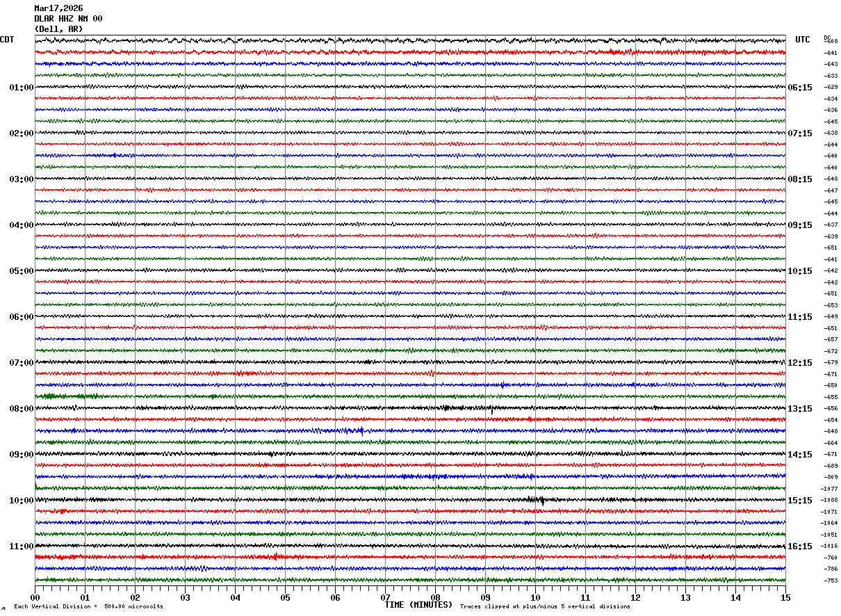Image resolution: width=841 pixels, height=616 pixels.
Task: Click the CDT timezone label
Action: click(7, 40)
